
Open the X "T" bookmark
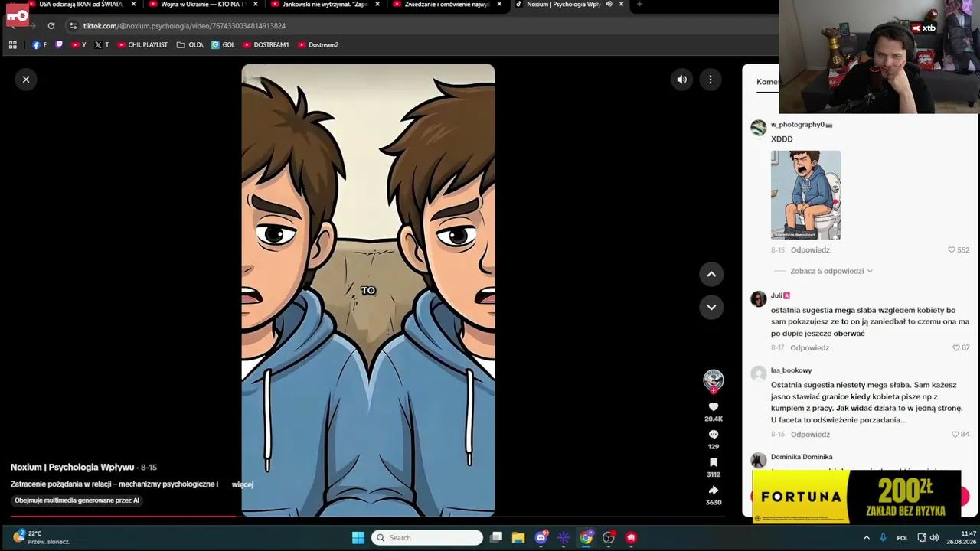click(101, 45)
